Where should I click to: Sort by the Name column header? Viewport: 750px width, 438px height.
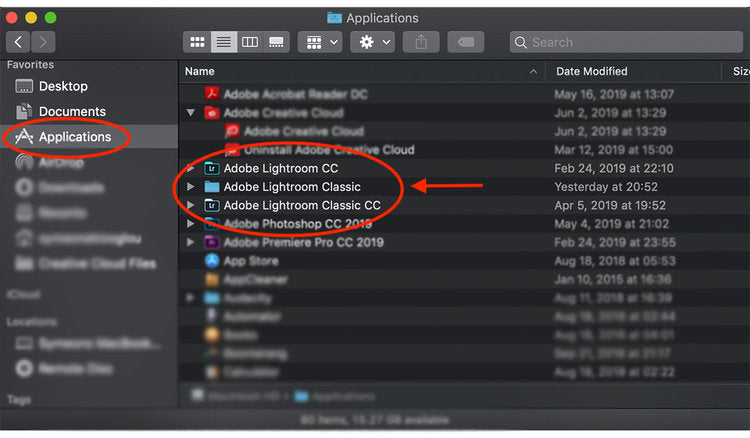point(199,71)
